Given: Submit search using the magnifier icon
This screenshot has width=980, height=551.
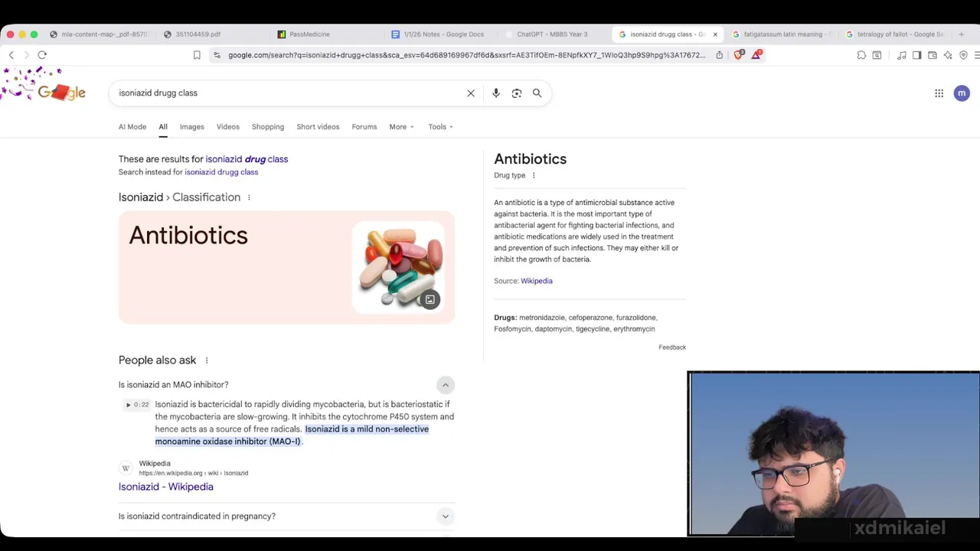Looking at the screenshot, I should pyautogui.click(x=537, y=93).
